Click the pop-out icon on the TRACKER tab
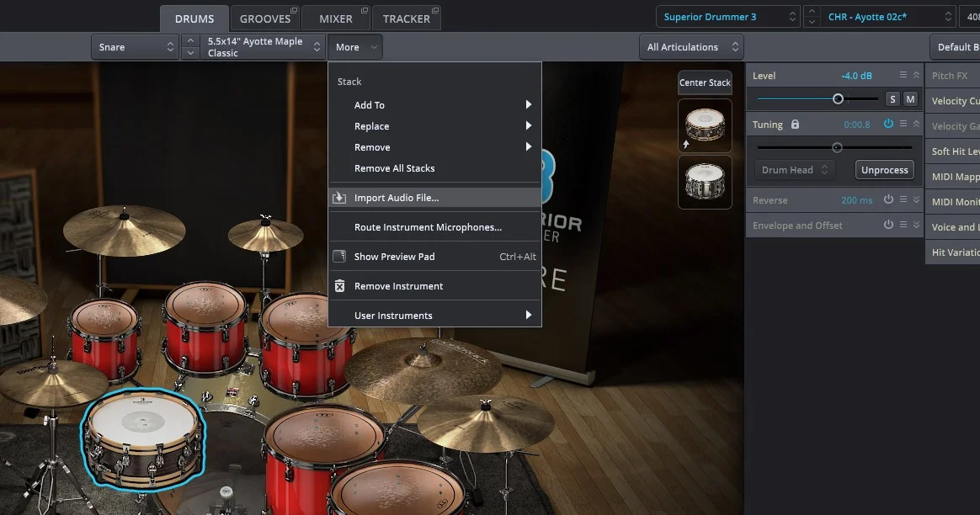 point(435,10)
